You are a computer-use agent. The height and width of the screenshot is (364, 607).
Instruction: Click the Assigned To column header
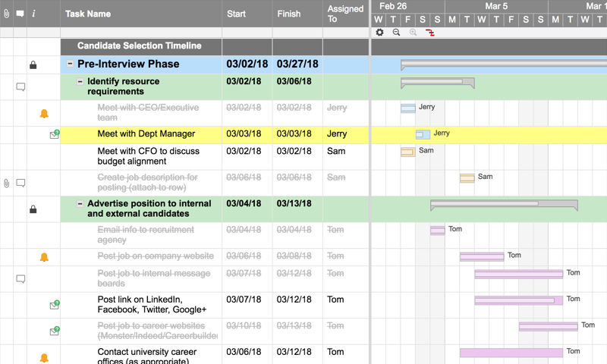pyautogui.click(x=345, y=14)
